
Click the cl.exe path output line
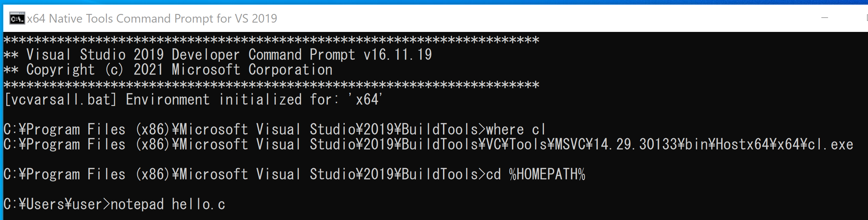tap(428, 144)
